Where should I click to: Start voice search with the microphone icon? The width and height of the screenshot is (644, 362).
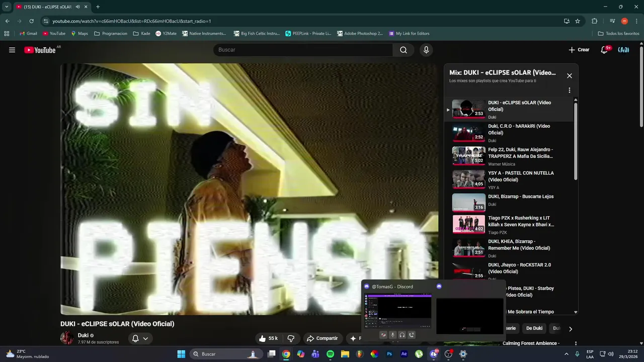point(426,50)
